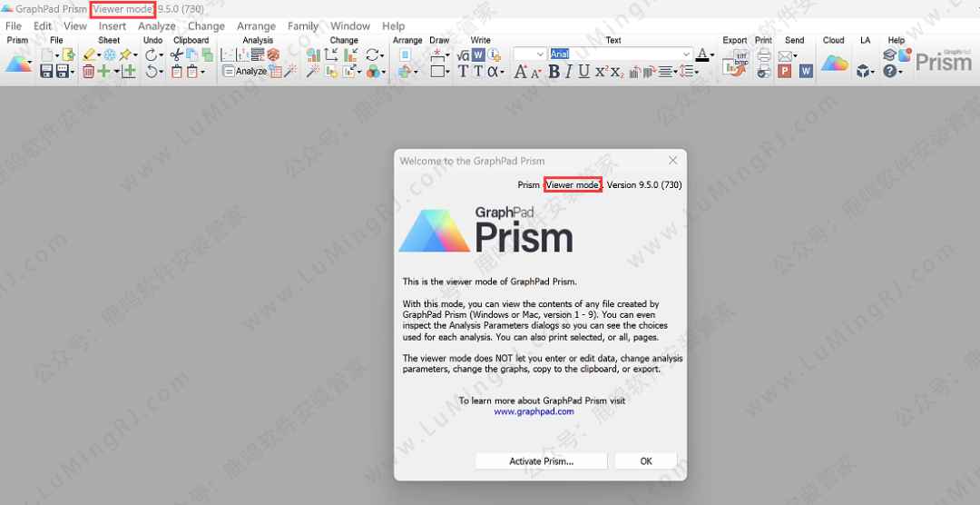980x505 pixels.
Task: Click the text color A swatch
Action: (703, 54)
